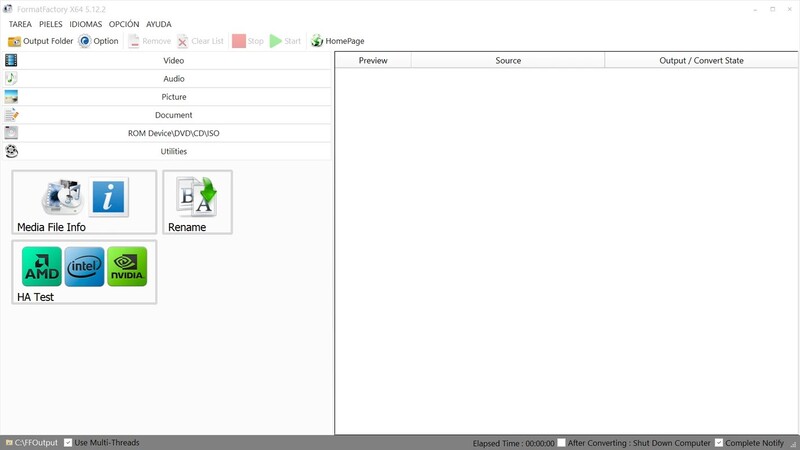Open the Media File Info tool
Viewport: 800px width, 450px height.
tap(84, 202)
